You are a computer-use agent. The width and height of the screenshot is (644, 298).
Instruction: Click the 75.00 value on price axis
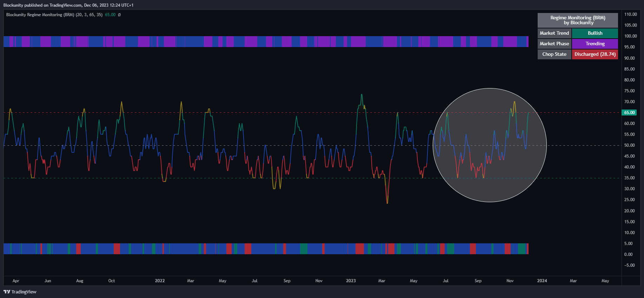(x=629, y=91)
